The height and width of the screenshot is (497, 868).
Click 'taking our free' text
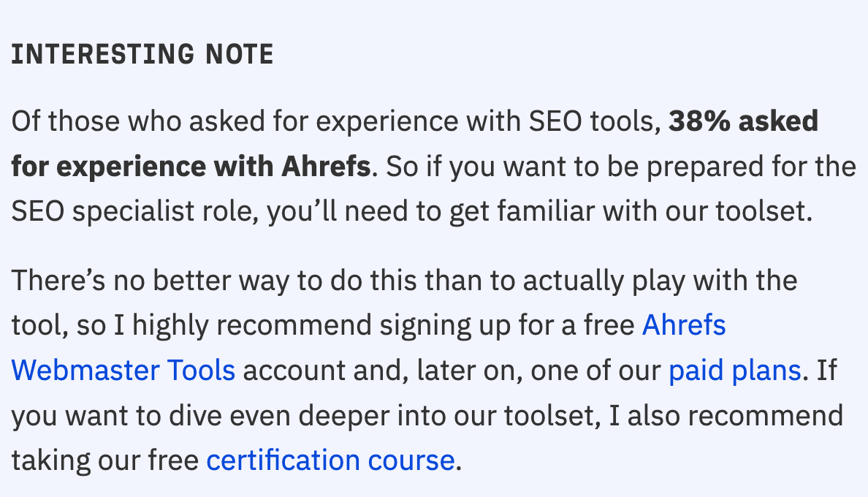tap(104, 460)
